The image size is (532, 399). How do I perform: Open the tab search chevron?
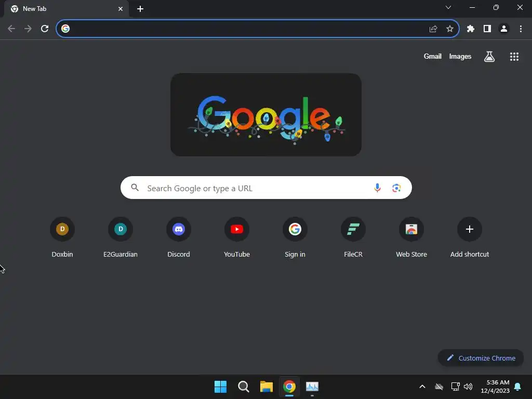pos(448,7)
